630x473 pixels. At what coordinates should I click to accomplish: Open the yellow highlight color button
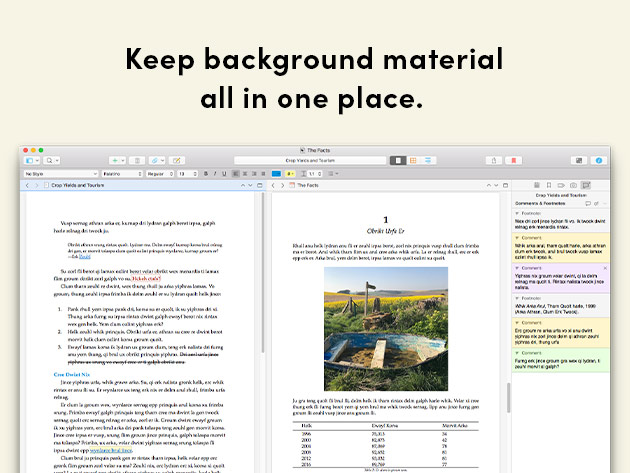click(290, 174)
